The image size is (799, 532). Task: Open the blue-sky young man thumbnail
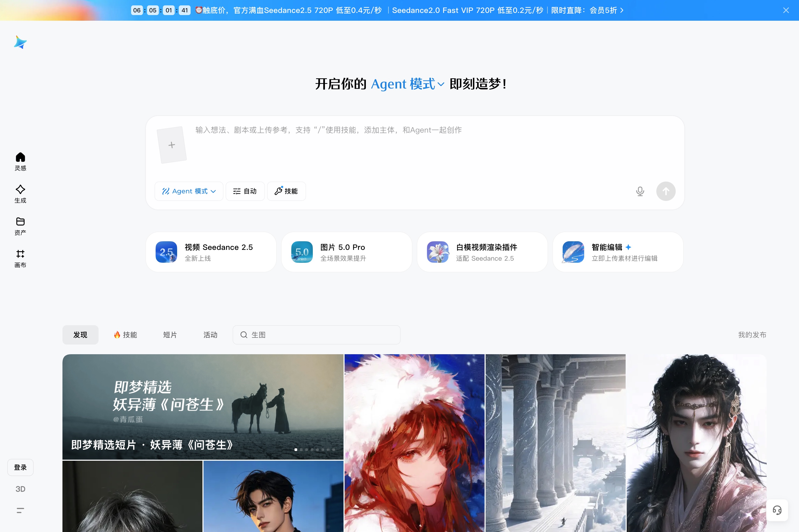tap(273, 496)
